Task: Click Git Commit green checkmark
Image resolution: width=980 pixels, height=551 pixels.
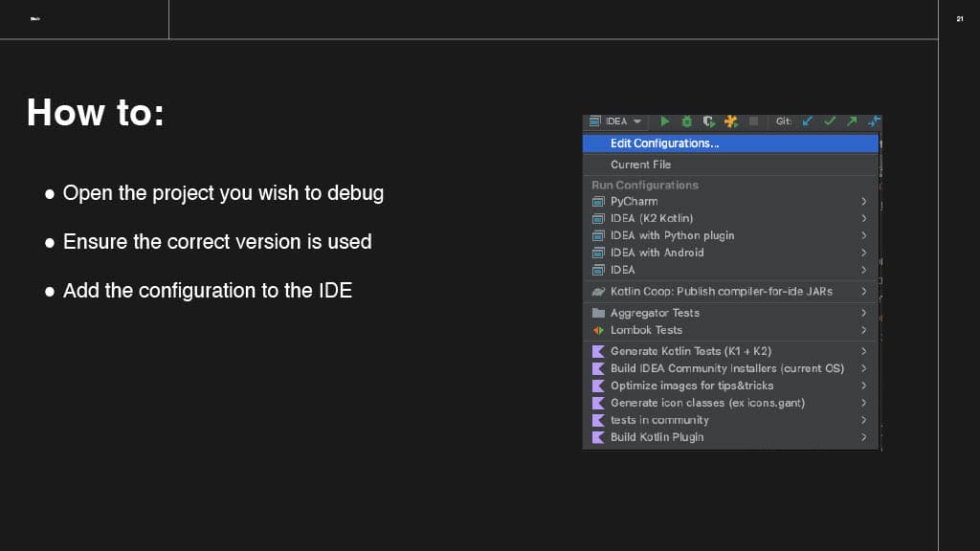Action: [x=830, y=121]
